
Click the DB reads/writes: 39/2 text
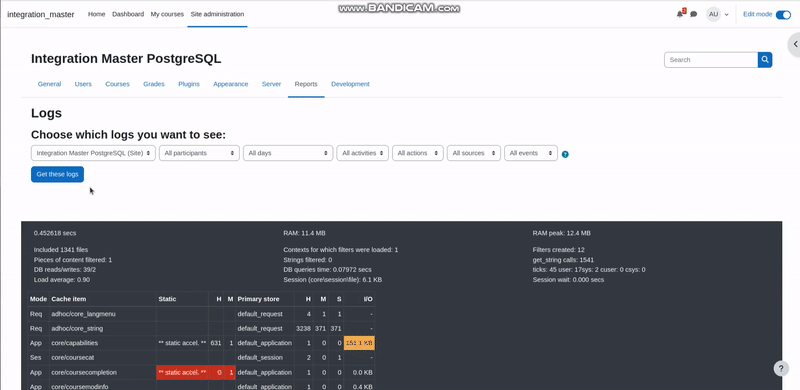click(65, 270)
